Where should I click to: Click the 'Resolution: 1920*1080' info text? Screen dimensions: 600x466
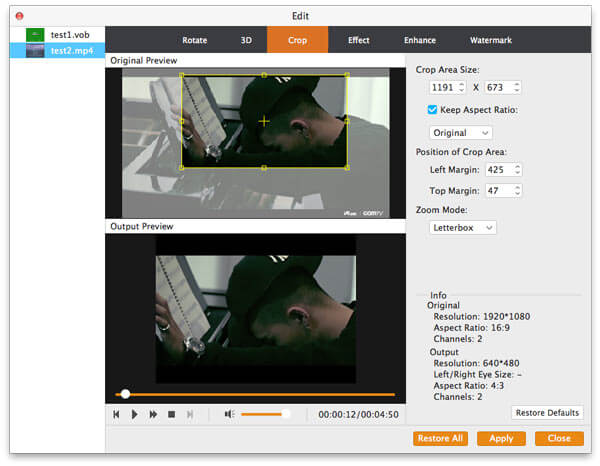481,316
